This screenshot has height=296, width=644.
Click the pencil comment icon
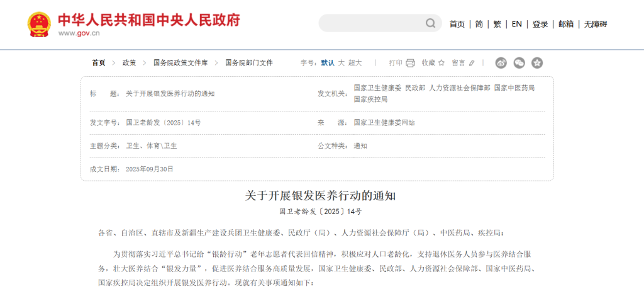(472, 63)
